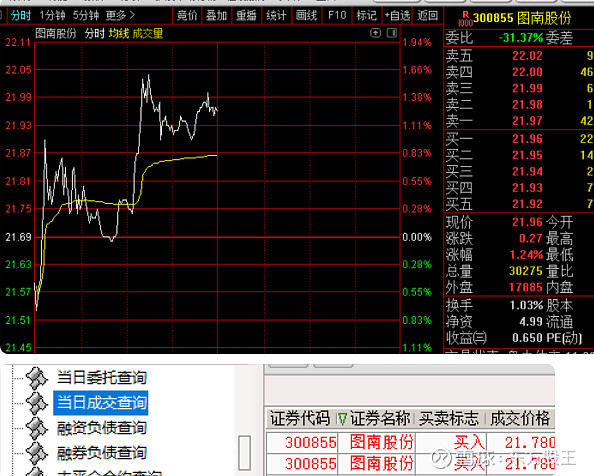Viewport: 594px width, 476px height.
Task: Select the 5分钟 period tab
Action: tap(86, 16)
